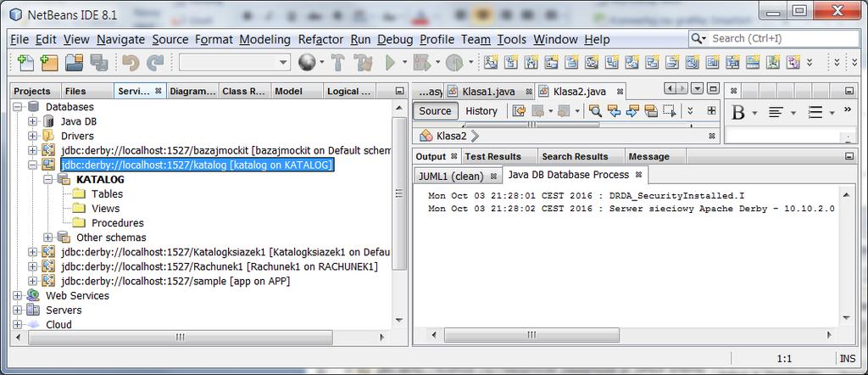Switch to the Search Results tab

(x=575, y=157)
